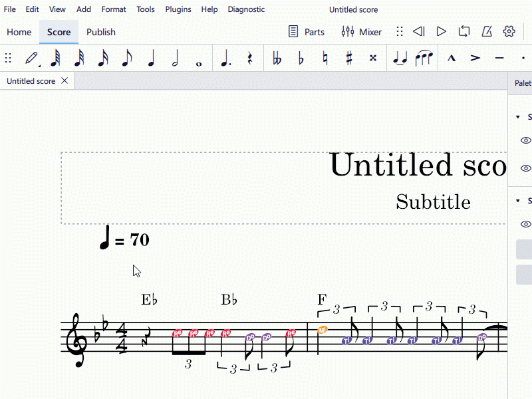Toggle the augmentation dot

tap(225, 58)
